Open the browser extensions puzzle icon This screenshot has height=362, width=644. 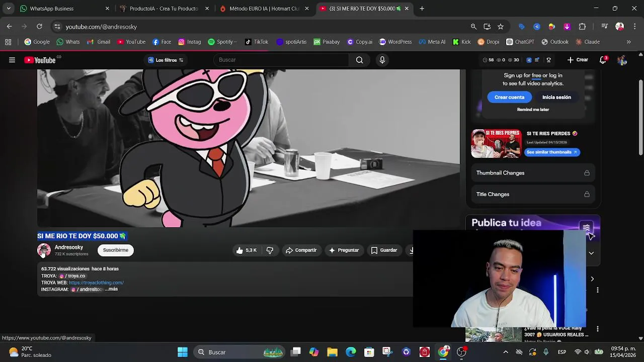pos(582,27)
